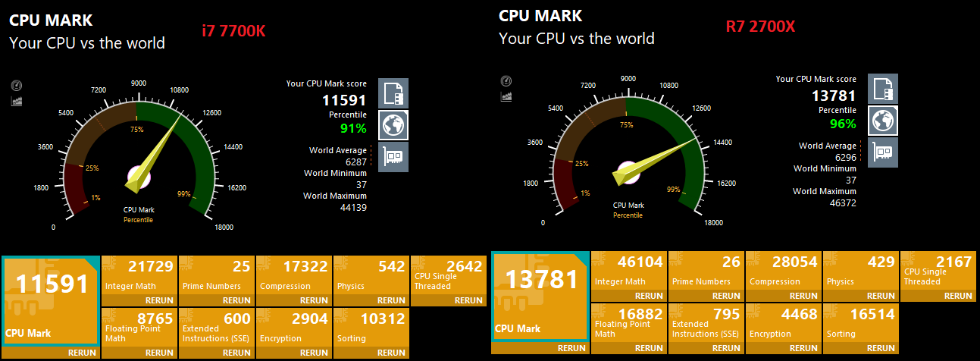Select the Floating Point Math tile showing 8765
The image size is (980, 361).
click(x=139, y=326)
